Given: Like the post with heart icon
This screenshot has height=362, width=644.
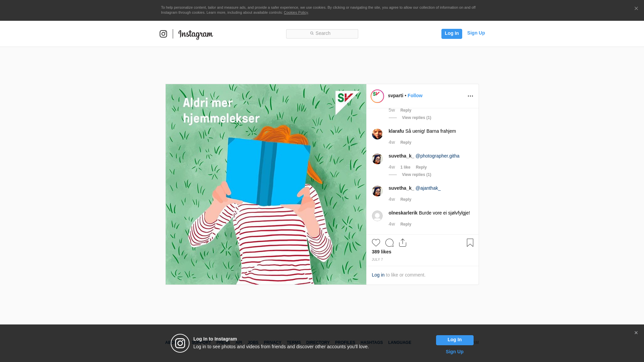Looking at the screenshot, I should click(x=376, y=243).
